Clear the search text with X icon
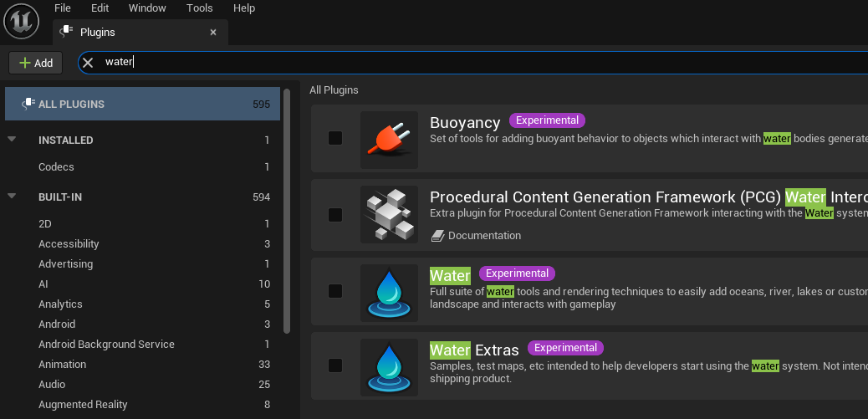 coord(88,63)
